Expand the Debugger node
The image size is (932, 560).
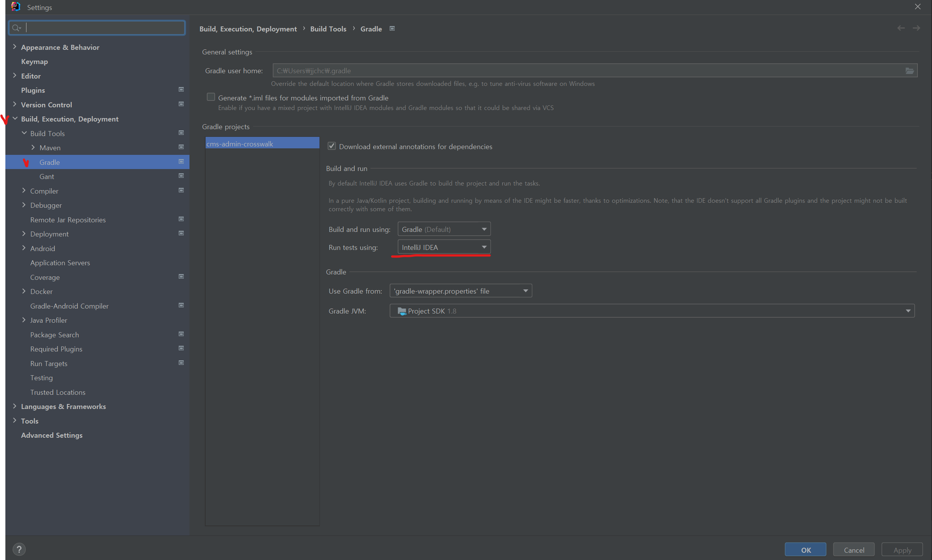(x=24, y=205)
